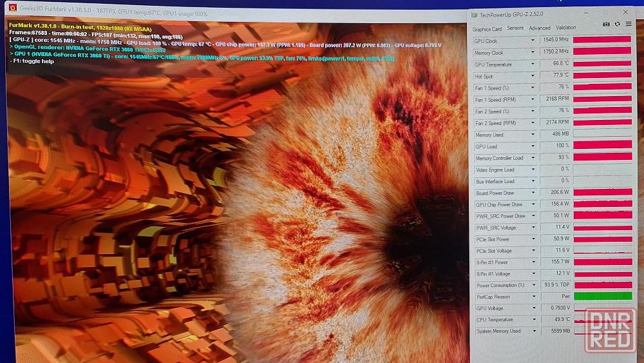Image resolution: width=644 pixels, height=363 pixels.
Task: Click the GPU Load red graph bar
Action: click(602, 146)
